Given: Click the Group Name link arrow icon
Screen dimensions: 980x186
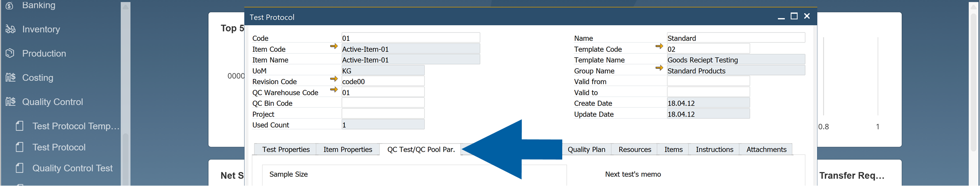Looking at the screenshot, I should click(x=659, y=68).
